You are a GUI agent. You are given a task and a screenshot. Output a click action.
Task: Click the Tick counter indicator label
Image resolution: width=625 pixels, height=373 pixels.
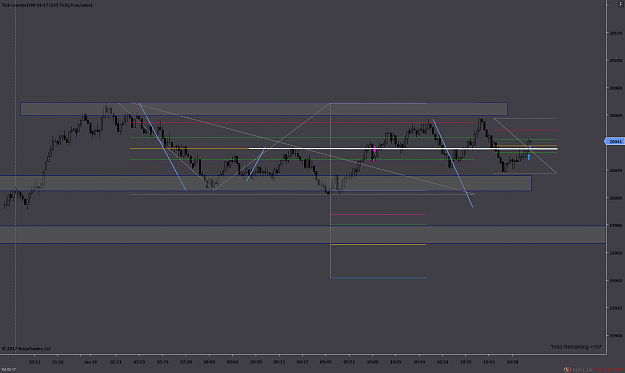click(47, 5)
